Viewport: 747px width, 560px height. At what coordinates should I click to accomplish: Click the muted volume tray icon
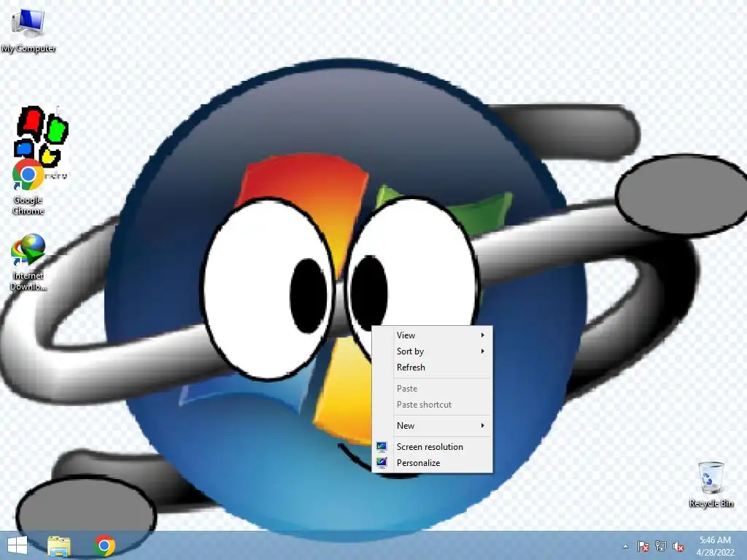(x=678, y=547)
